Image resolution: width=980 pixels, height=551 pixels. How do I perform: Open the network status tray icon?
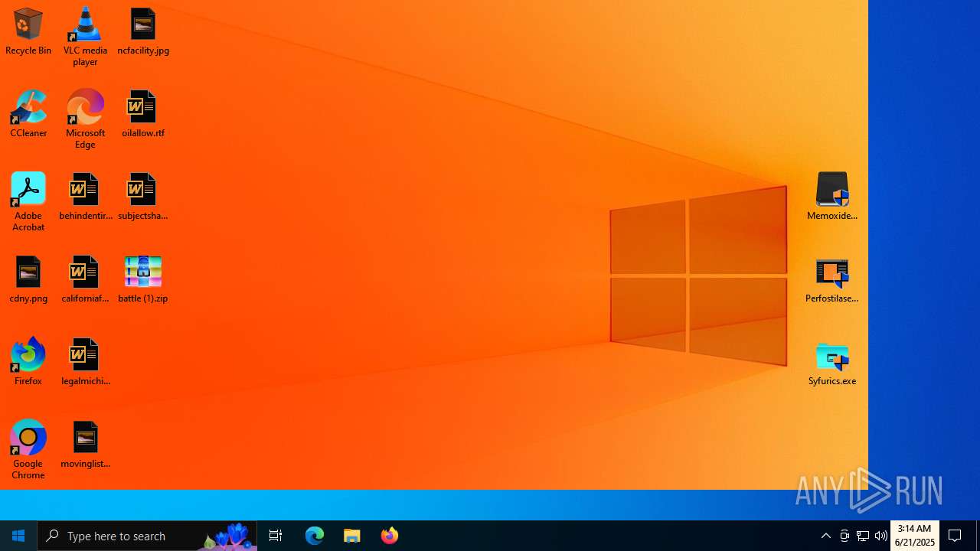(863, 536)
